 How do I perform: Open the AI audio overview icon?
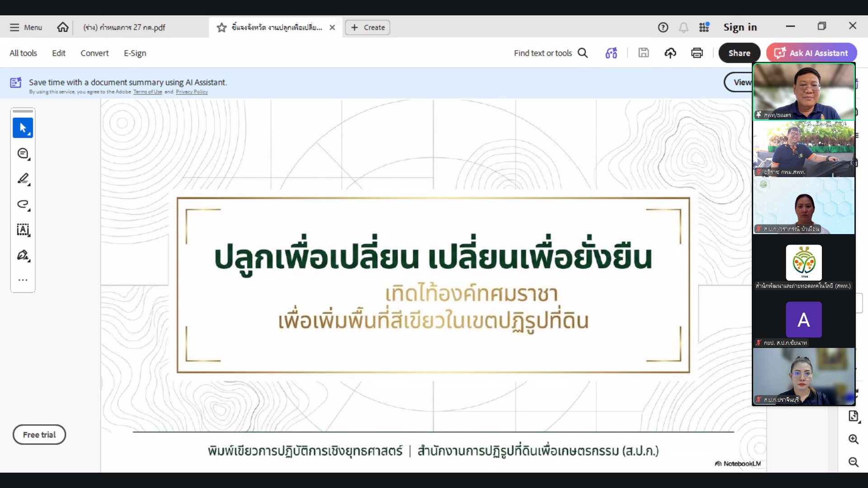coord(611,53)
